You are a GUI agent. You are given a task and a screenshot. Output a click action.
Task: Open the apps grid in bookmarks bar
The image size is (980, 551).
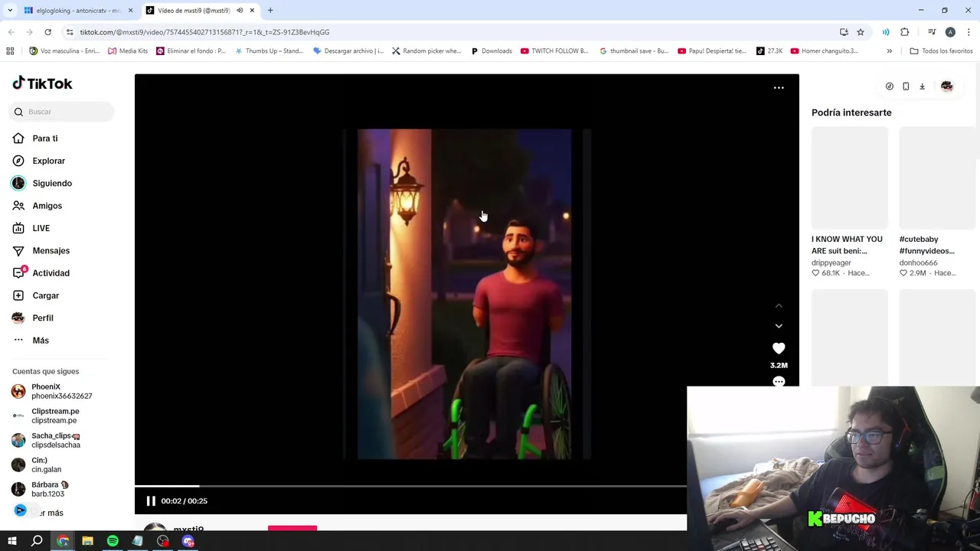click(10, 51)
